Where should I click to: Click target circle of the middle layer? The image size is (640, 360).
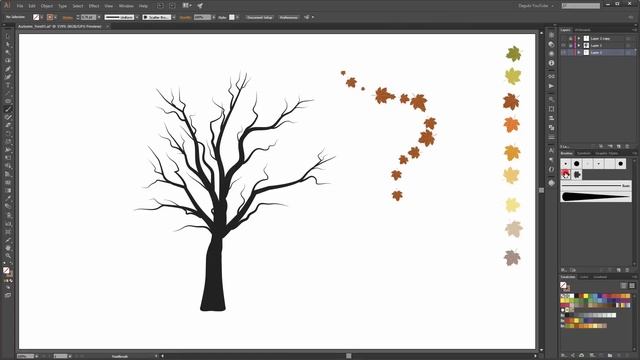[x=629, y=45]
